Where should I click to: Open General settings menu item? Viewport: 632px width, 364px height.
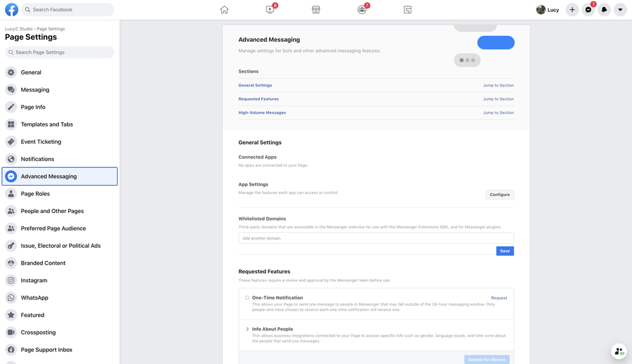click(59, 72)
